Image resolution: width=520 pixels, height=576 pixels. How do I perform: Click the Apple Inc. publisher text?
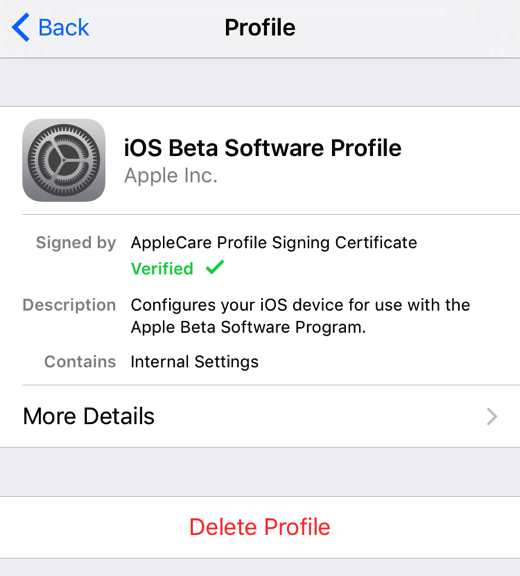point(171,176)
